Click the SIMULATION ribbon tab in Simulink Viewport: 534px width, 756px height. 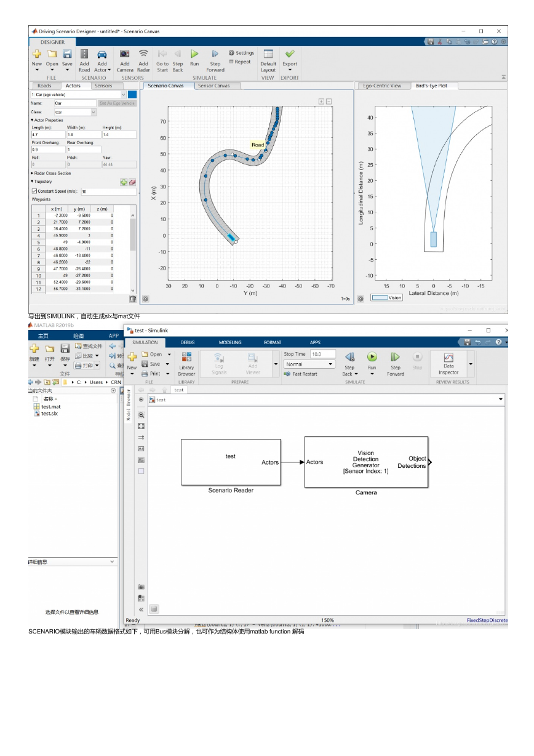tap(145, 342)
